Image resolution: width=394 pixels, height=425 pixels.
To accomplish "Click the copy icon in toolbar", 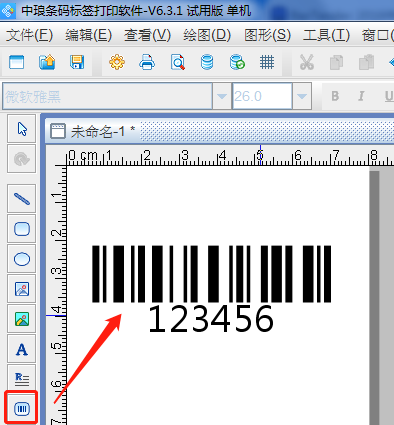I will [336, 62].
